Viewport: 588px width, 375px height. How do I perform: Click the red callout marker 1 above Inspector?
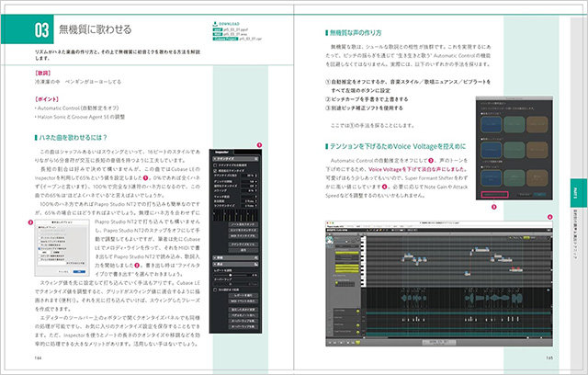tap(259, 144)
